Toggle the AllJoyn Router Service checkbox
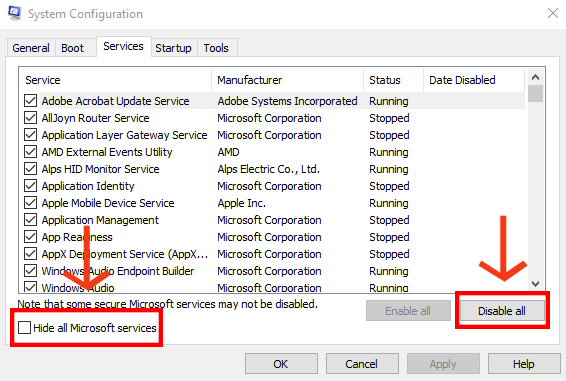This screenshot has width=566, height=381. [x=31, y=118]
